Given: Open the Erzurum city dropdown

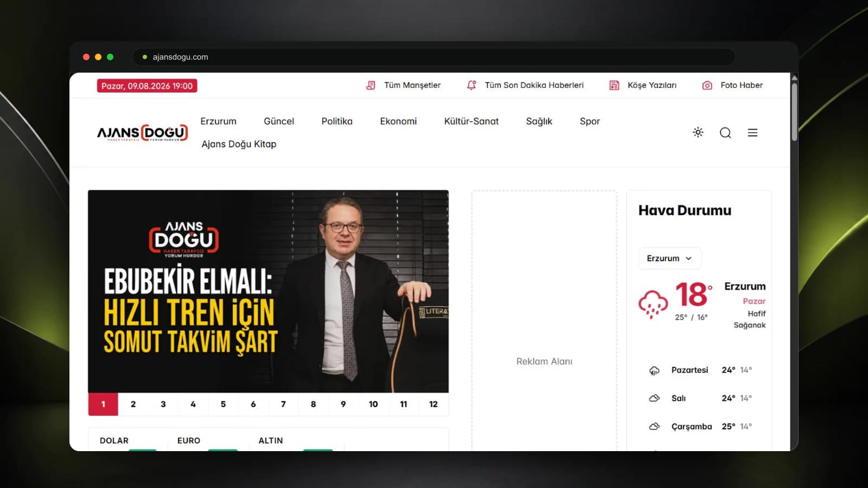Looking at the screenshot, I should 670,258.
